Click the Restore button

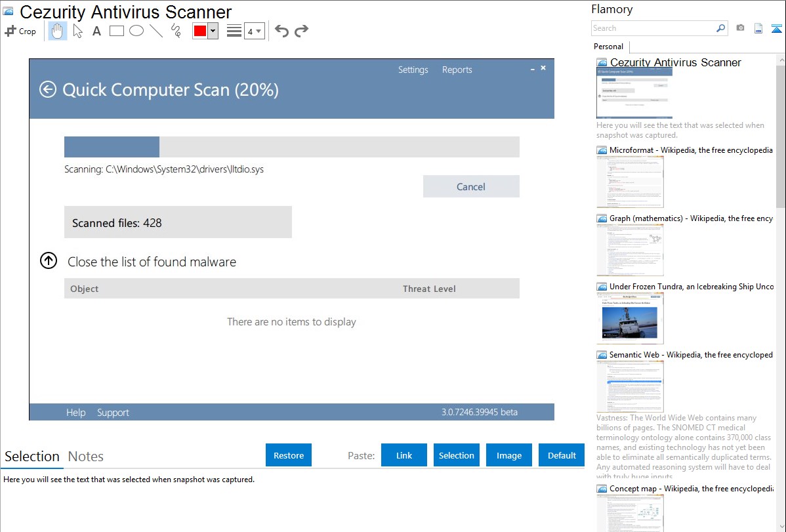point(289,455)
